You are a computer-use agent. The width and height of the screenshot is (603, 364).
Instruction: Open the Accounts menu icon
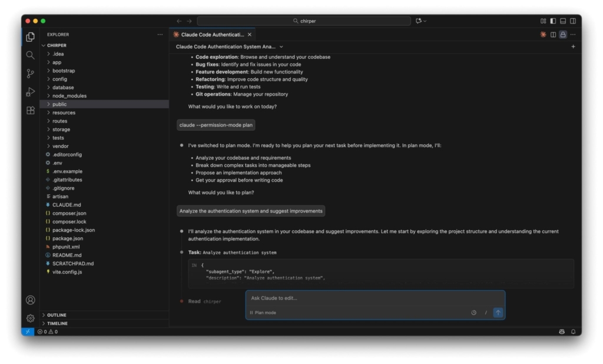31,300
